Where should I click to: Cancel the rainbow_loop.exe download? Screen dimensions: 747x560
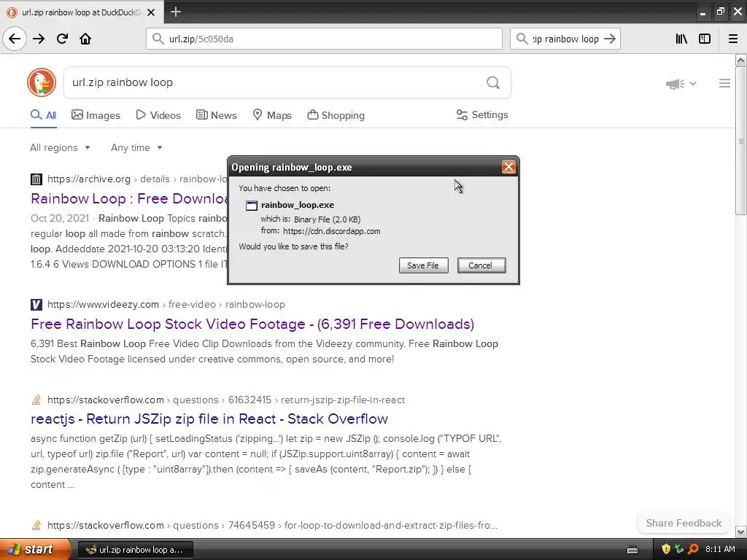481,265
